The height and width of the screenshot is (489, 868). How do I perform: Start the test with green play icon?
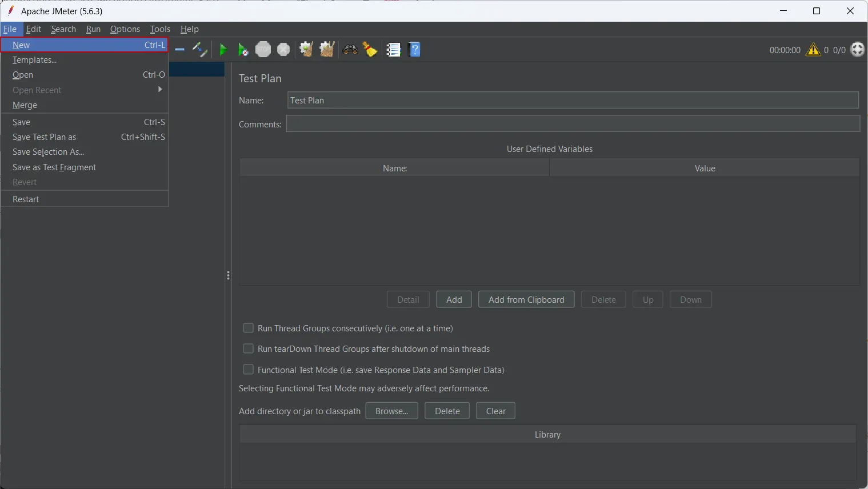(x=223, y=50)
